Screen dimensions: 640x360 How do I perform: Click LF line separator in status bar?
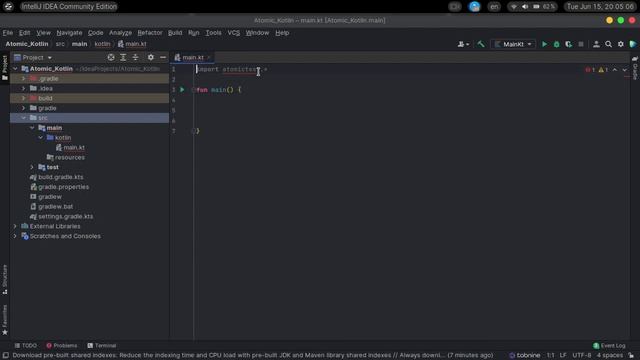563,356
